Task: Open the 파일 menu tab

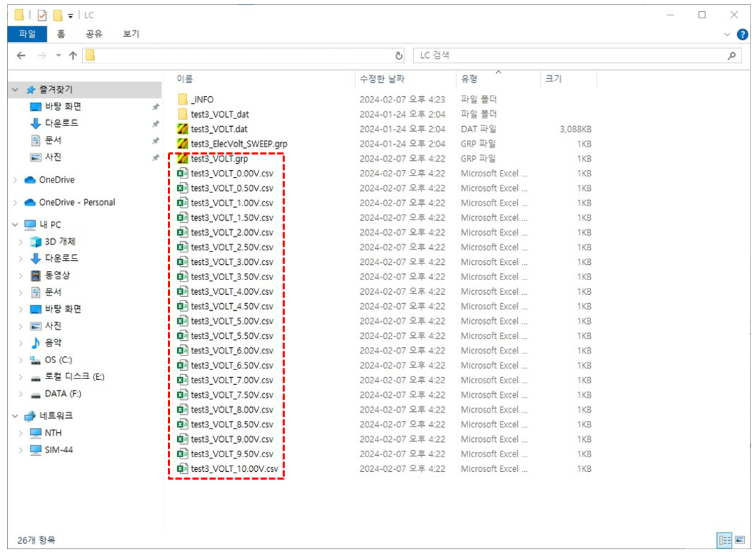Action: point(27,34)
